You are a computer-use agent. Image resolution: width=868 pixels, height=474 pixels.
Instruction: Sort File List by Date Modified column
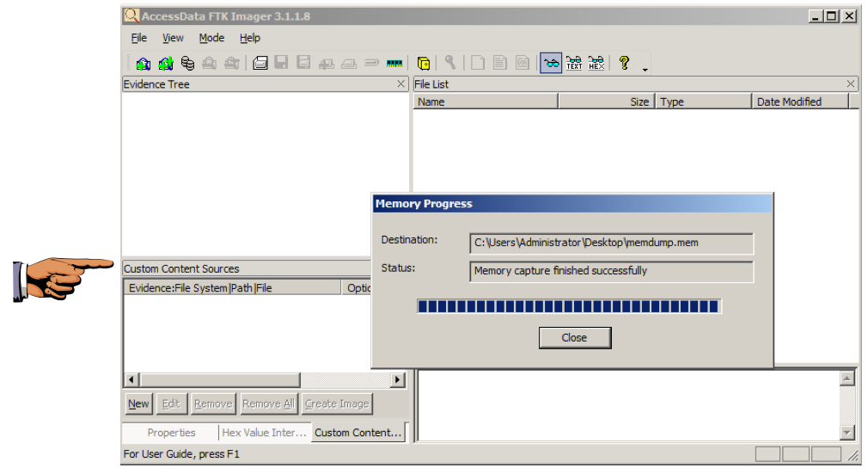[x=800, y=102]
